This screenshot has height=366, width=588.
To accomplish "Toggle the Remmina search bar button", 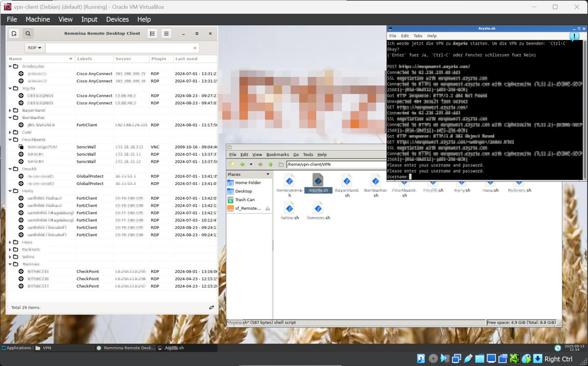I will pyautogui.click(x=28, y=33).
